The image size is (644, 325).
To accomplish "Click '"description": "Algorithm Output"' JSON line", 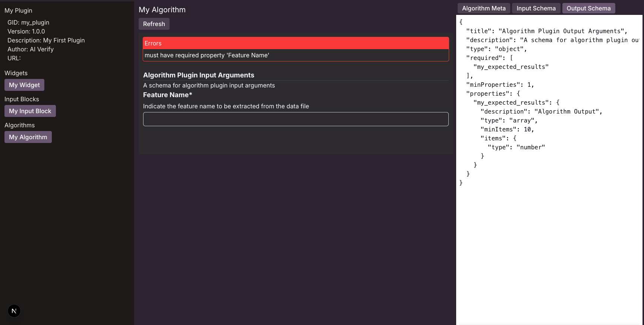I will 542,111.
